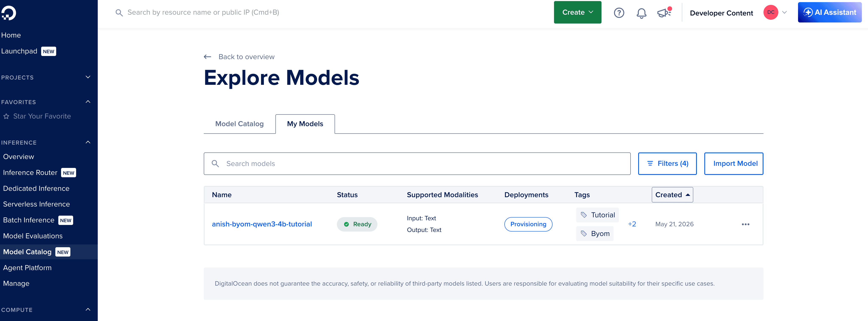Click Developer Content team name
Viewport: 868px width, 321px height.
[721, 13]
